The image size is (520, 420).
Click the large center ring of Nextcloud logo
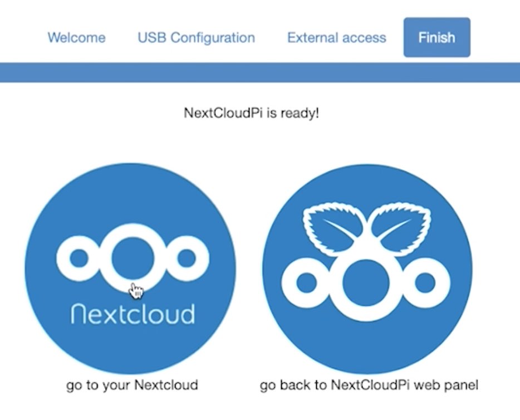[x=133, y=258]
